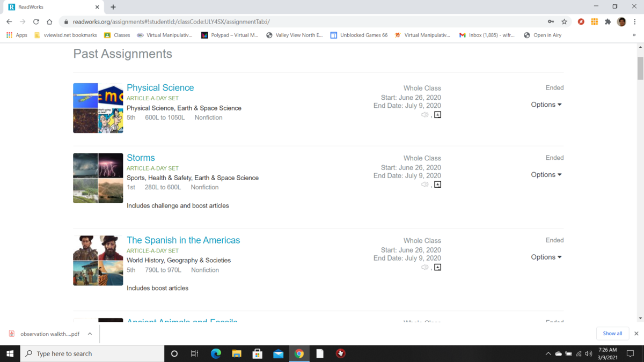Open Physical Science assignment title

click(160, 87)
